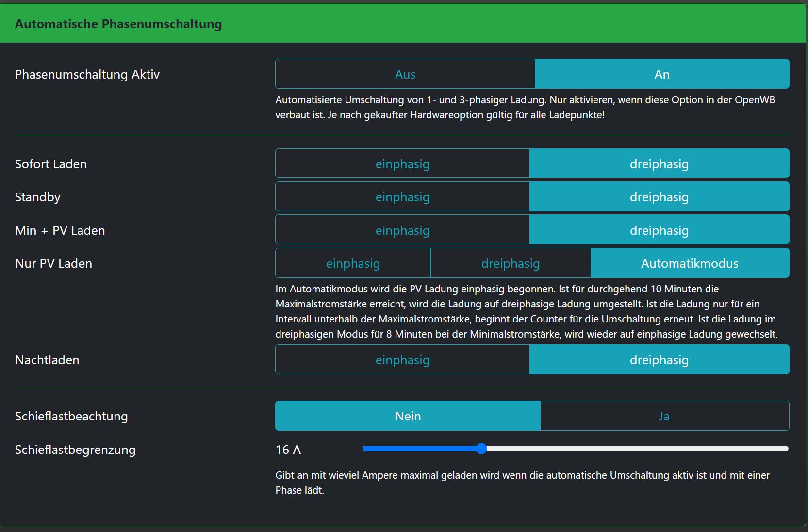Viewport: 808px width, 532px height.
Task: Set Sofort Laden to dreiphasig
Action: click(x=659, y=164)
